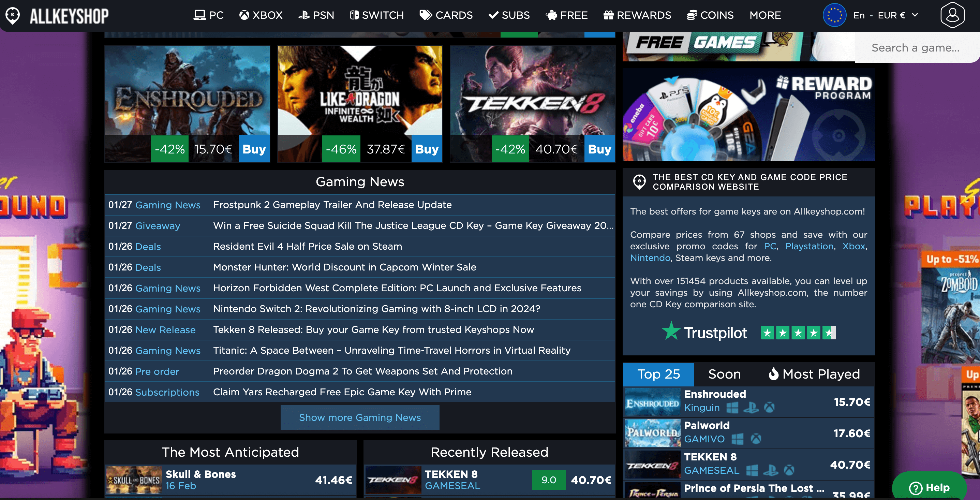Click Buy on the Enshrouded card
The image size is (980, 500).
(254, 149)
